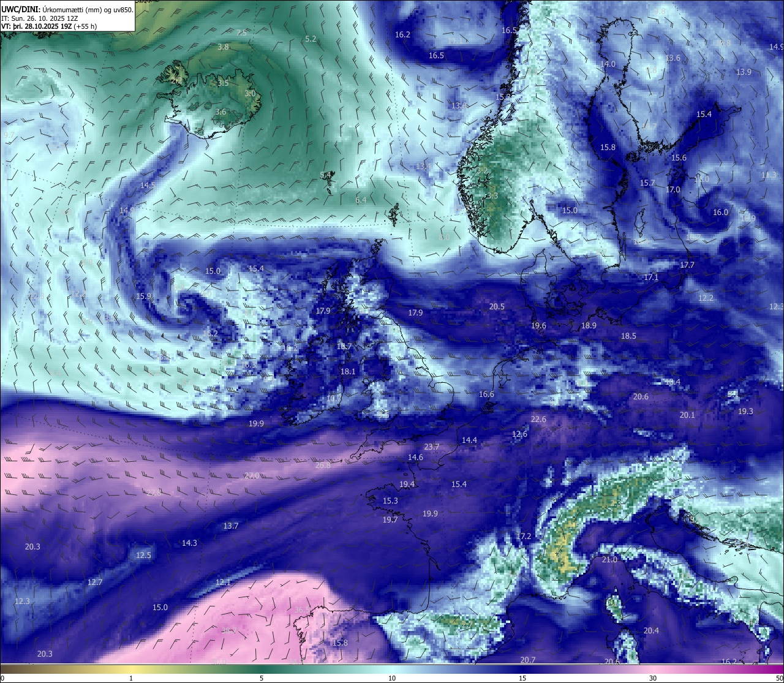The height and width of the screenshot is (683, 784).
Task: Select the 16.0 value label
Action: click(x=720, y=212)
